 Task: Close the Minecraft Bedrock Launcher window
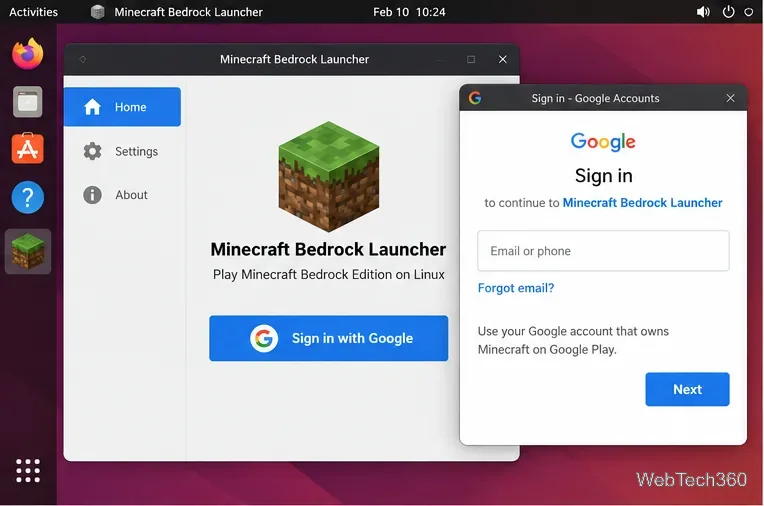(503, 59)
